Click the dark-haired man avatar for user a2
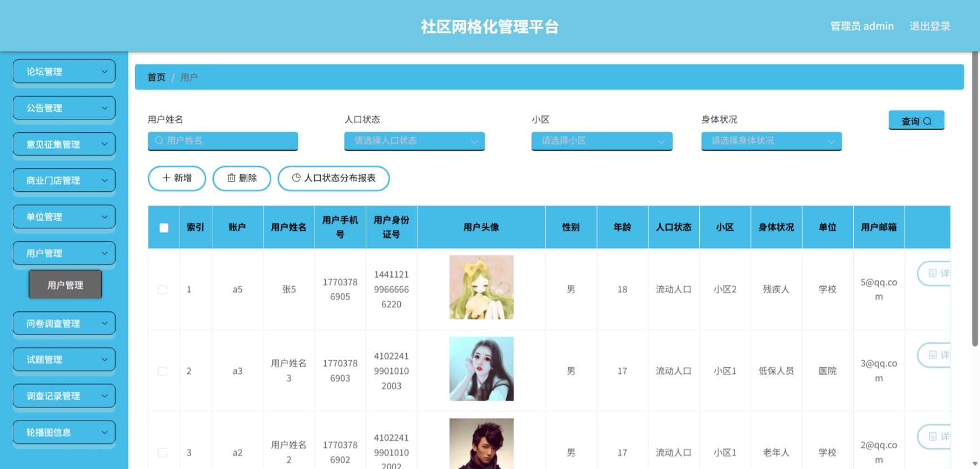This screenshot has height=469, width=980. pos(481,443)
